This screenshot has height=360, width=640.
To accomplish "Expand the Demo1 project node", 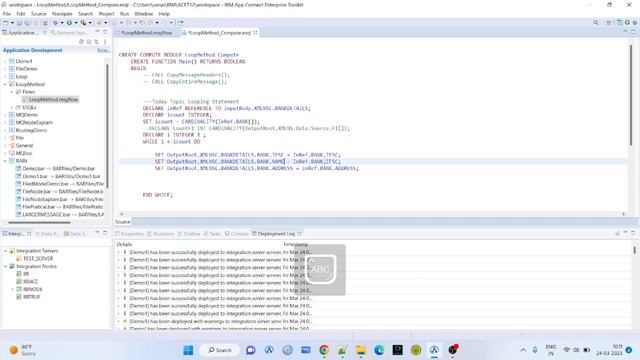I will pyautogui.click(x=5, y=61).
